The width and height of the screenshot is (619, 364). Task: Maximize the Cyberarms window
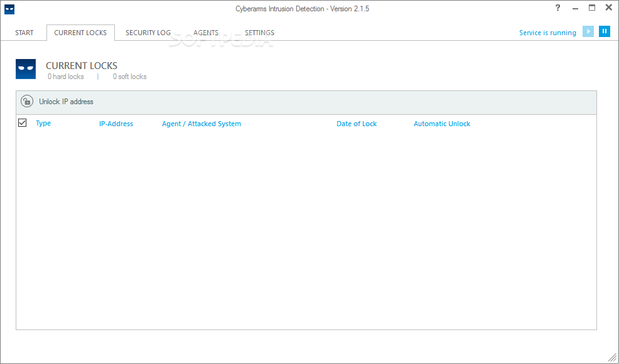(592, 8)
